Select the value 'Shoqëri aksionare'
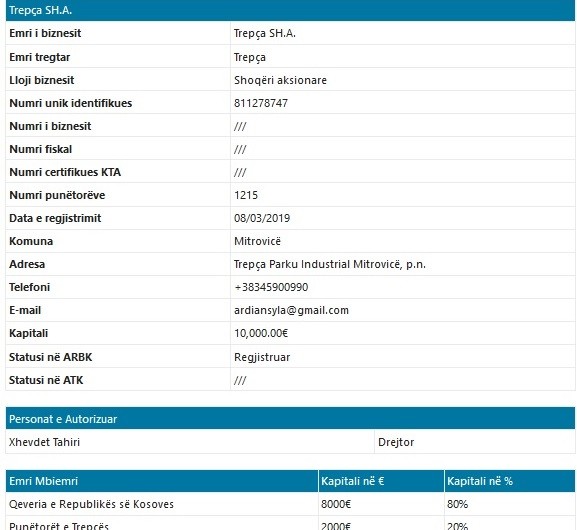 pos(280,80)
